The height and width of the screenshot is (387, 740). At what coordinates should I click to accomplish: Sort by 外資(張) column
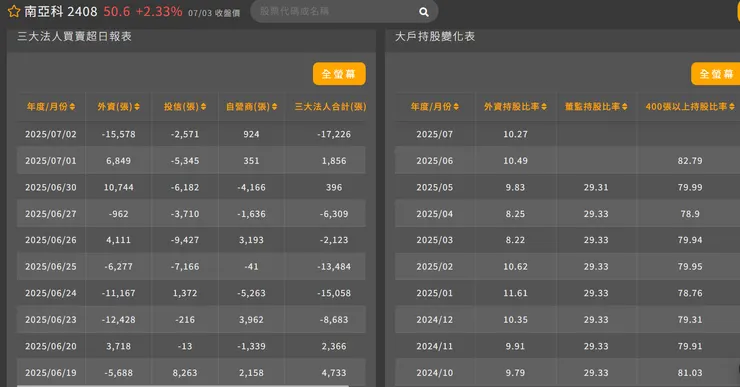[118, 107]
